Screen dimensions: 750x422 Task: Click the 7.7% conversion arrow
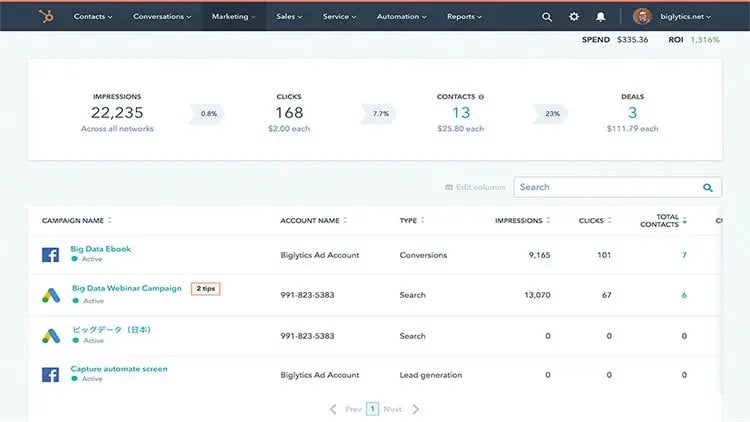click(379, 114)
